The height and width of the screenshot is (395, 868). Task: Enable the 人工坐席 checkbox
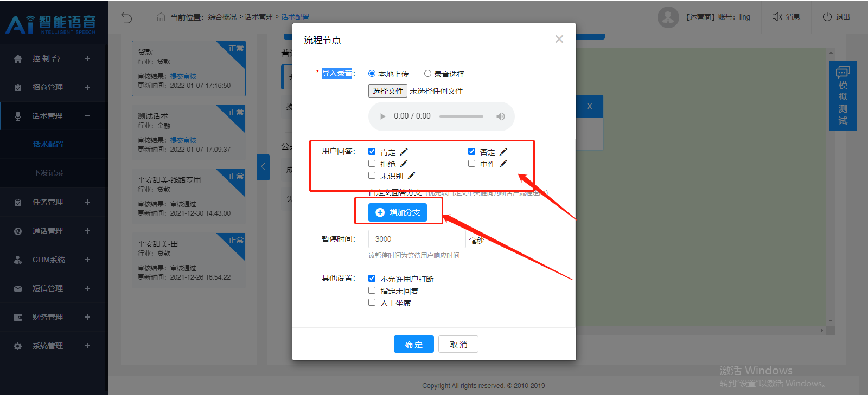pos(372,302)
